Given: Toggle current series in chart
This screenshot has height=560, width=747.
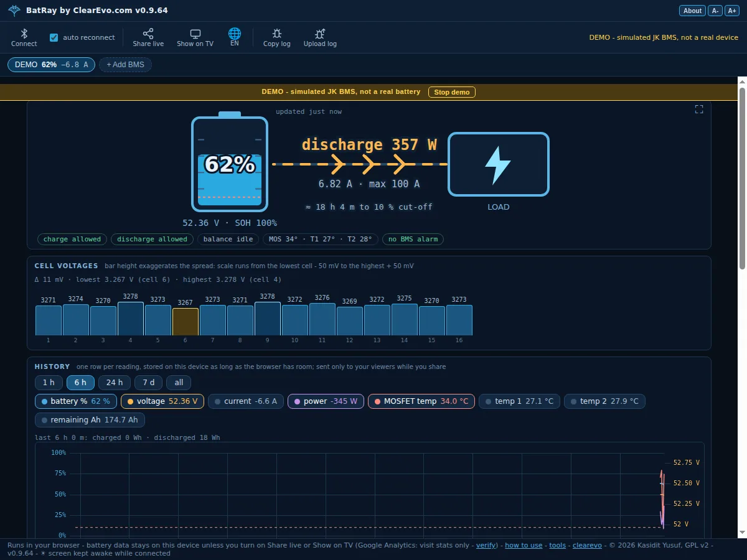Looking at the screenshot, I should pos(246,401).
